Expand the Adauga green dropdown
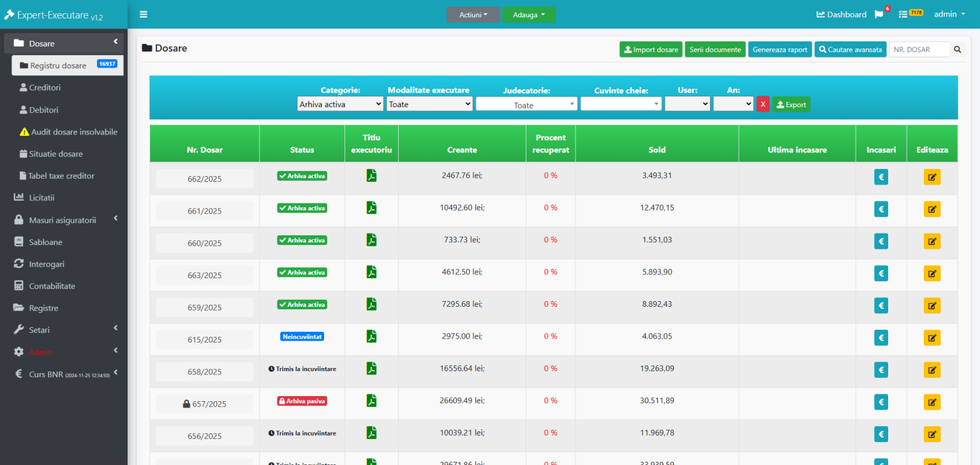Screen dimensions: 980x465 point(529,15)
